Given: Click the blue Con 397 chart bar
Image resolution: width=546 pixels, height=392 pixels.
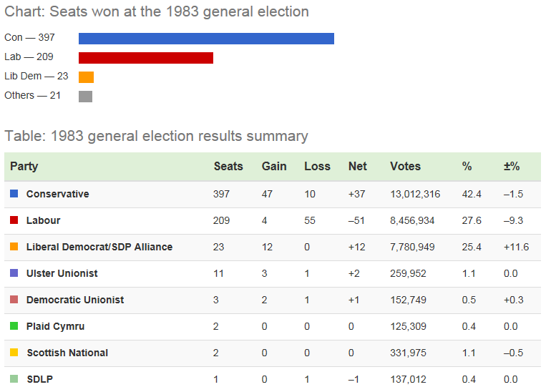Looking at the screenshot, I should [x=207, y=39].
